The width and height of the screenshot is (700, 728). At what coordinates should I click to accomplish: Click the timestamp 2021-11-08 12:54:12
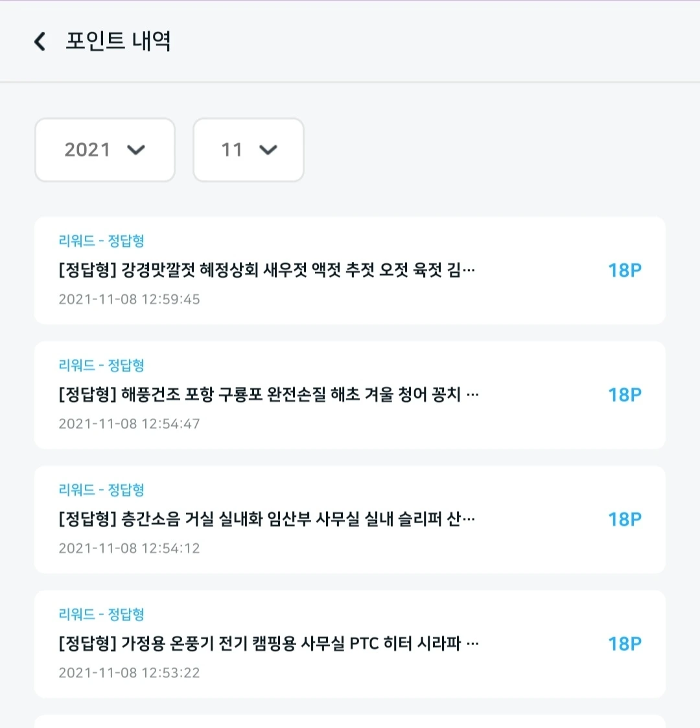point(129,548)
